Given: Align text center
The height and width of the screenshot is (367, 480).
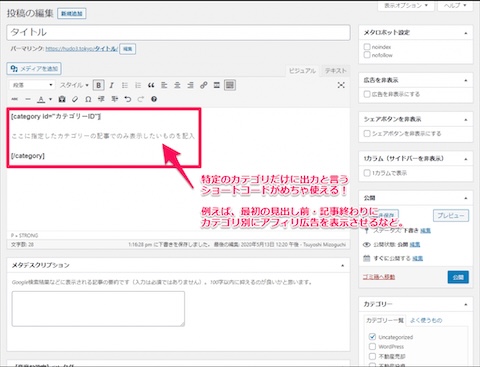Looking at the screenshot, I should (x=177, y=85).
